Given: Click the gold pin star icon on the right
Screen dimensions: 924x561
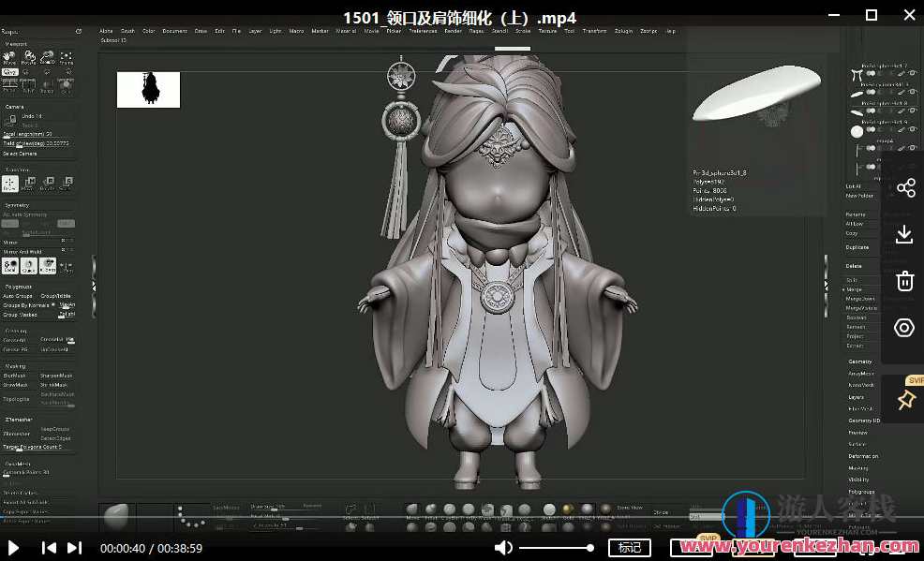Looking at the screenshot, I should (x=905, y=399).
